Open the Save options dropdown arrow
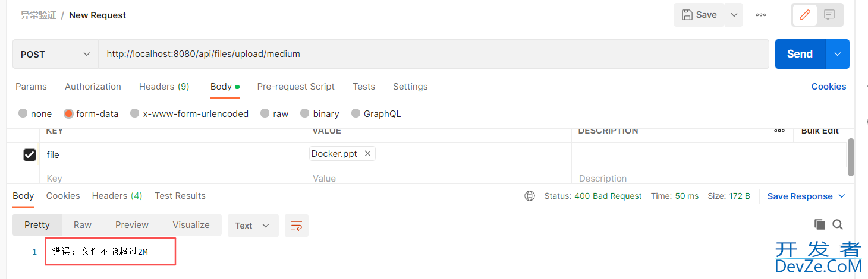 [x=734, y=15]
